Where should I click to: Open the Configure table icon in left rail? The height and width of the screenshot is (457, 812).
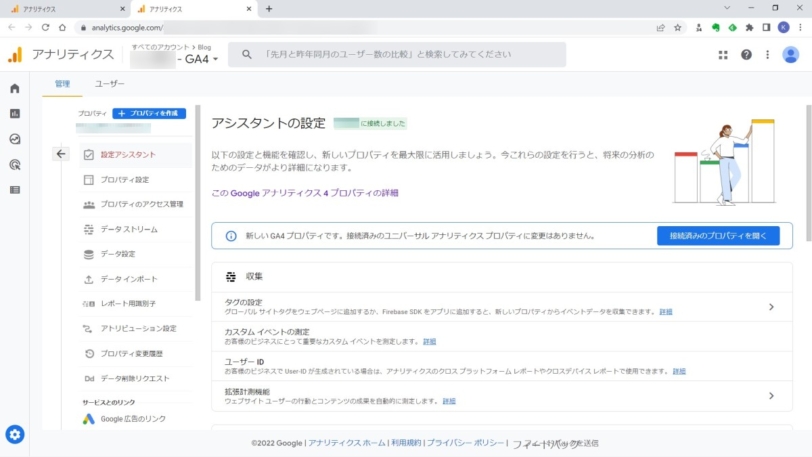tap(14, 190)
